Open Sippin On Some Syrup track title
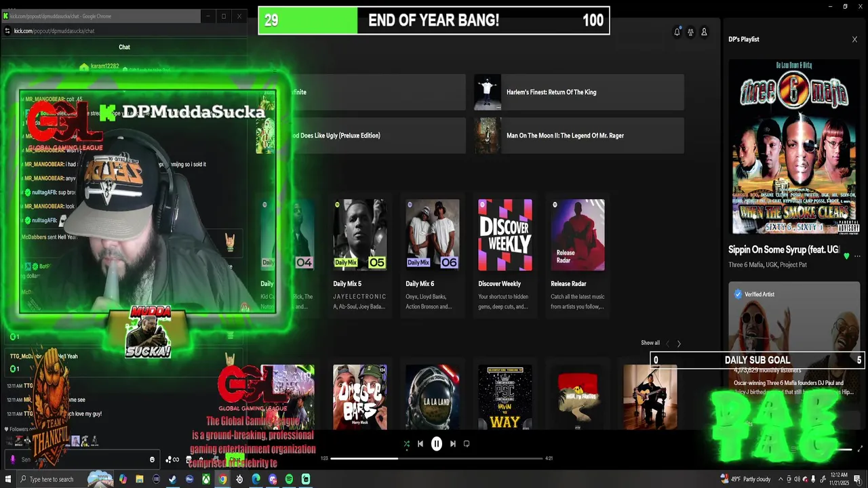 tap(783, 249)
